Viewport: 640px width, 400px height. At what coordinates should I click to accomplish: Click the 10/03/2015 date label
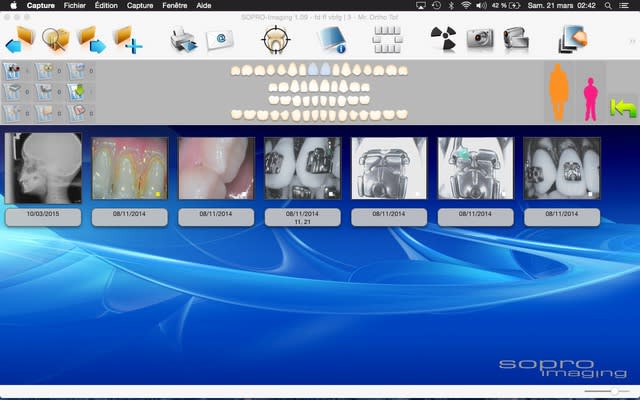42,214
